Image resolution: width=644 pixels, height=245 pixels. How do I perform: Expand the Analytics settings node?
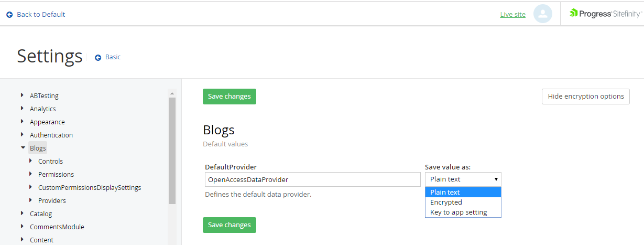pos(22,108)
